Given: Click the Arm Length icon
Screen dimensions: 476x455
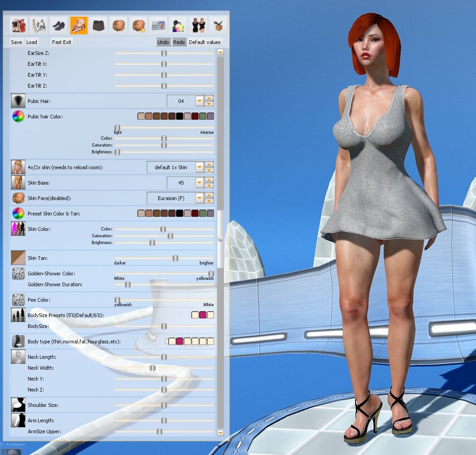Looking at the screenshot, I should tap(18, 421).
